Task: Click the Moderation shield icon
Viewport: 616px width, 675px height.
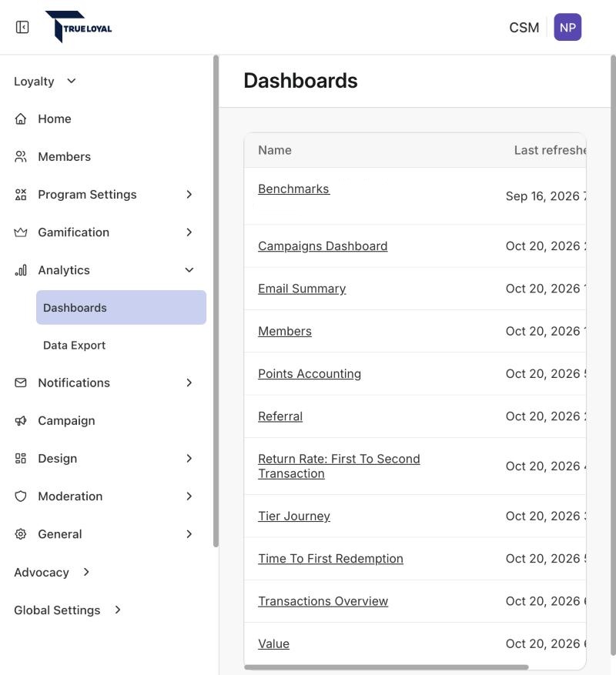Action: pyautogui.click(x=21, y=496)
